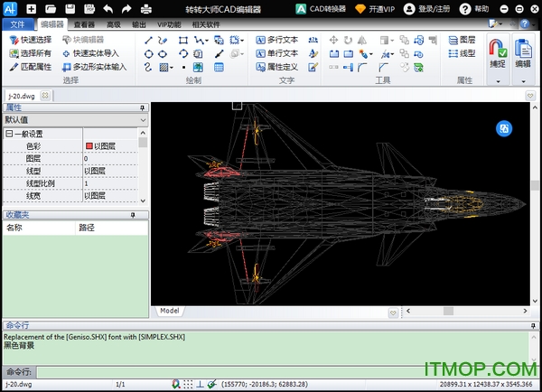Select the Model layout tab
The height and width of the screenshot is (392, 542).
pos(170,311)
